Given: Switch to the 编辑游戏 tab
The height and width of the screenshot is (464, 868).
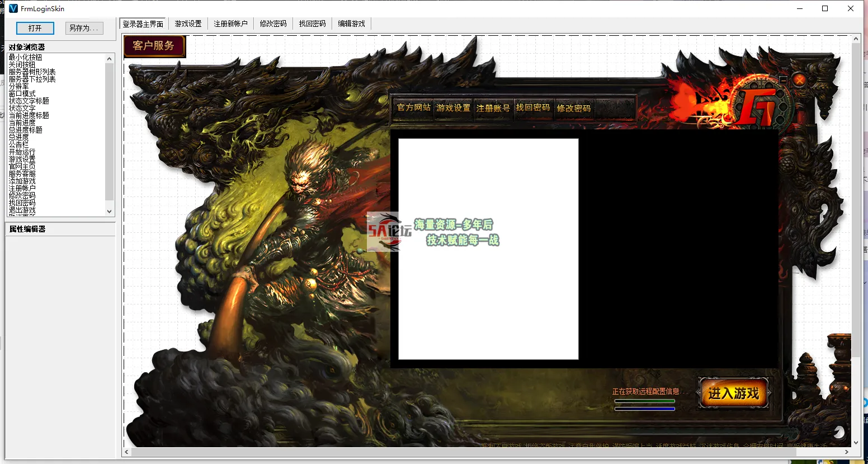Looking at the screenshot, I should tap(351, 24).
